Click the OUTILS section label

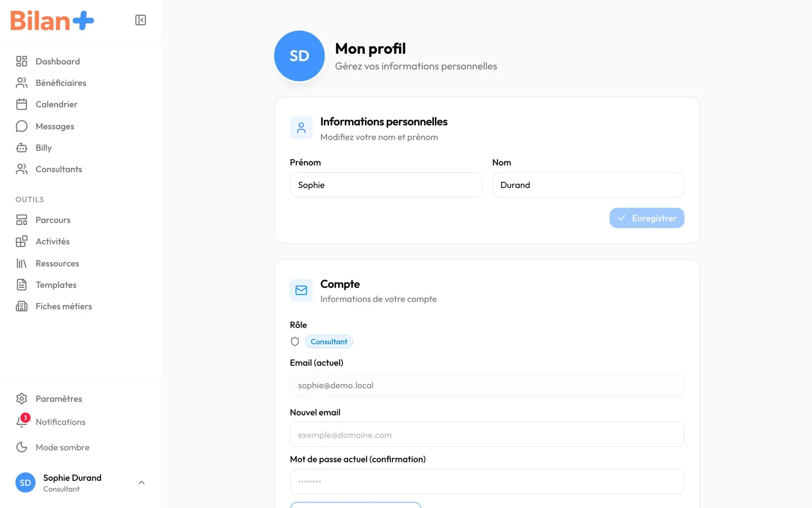(29, 199)
